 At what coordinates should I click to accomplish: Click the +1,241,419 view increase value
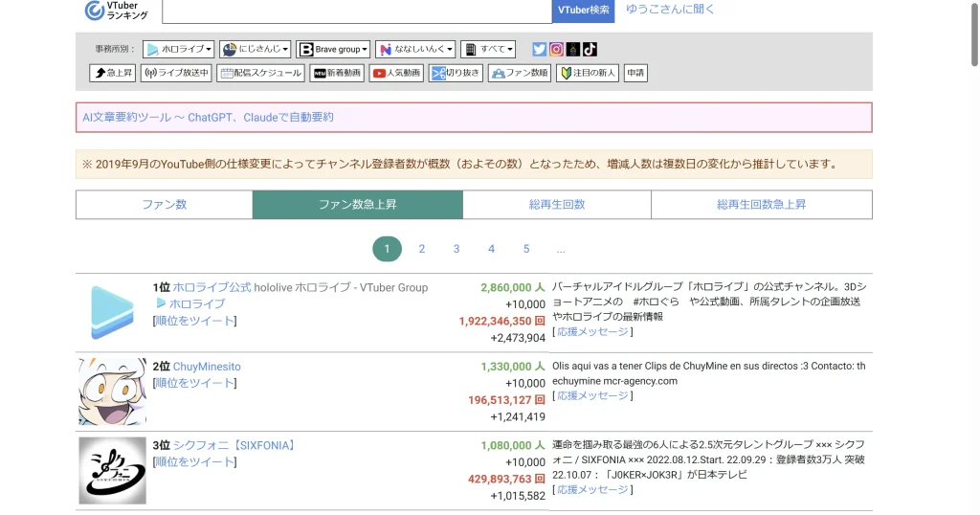pos(518,416)
